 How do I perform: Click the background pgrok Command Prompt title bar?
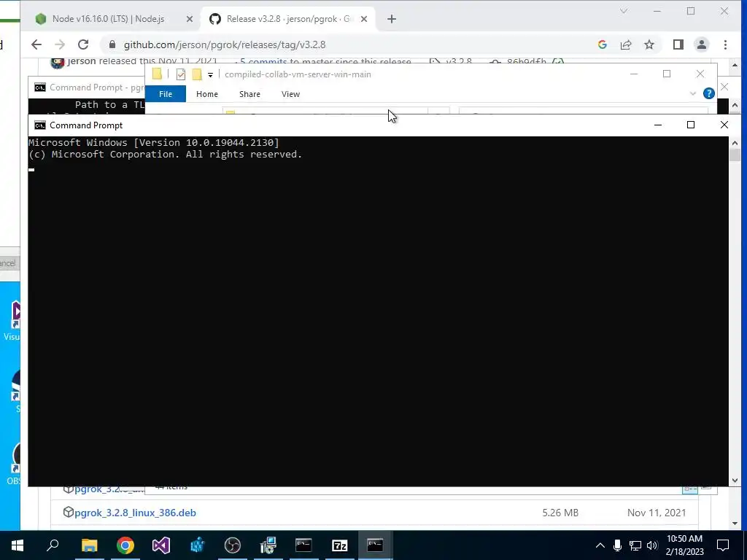point(87,87)
